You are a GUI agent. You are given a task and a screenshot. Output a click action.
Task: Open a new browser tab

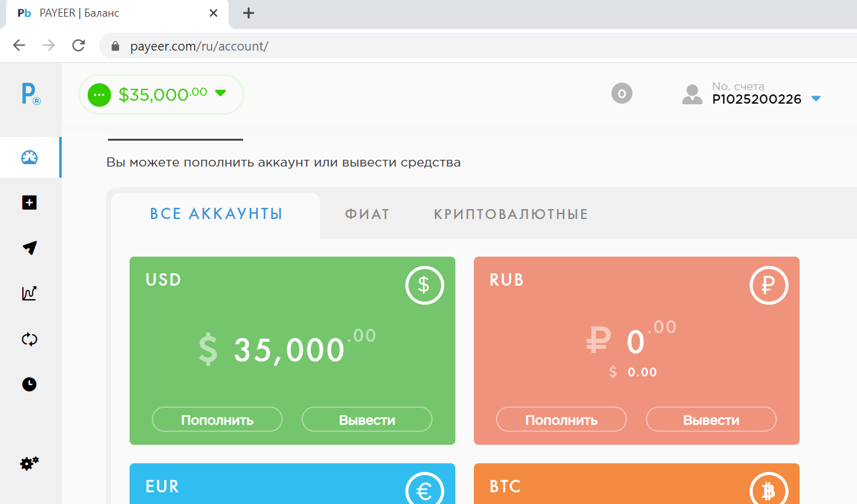click(x=249, y=13)
